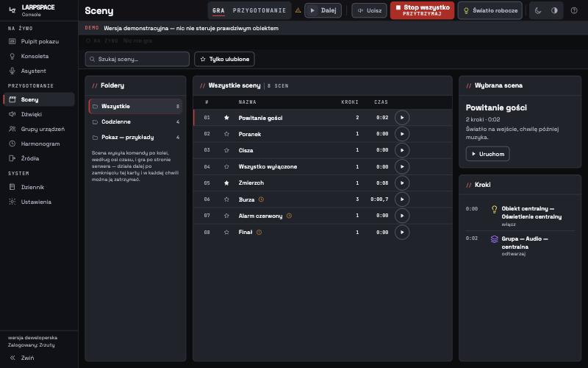Click the Dalej button
588x368 pixels.
pos(323,10)
